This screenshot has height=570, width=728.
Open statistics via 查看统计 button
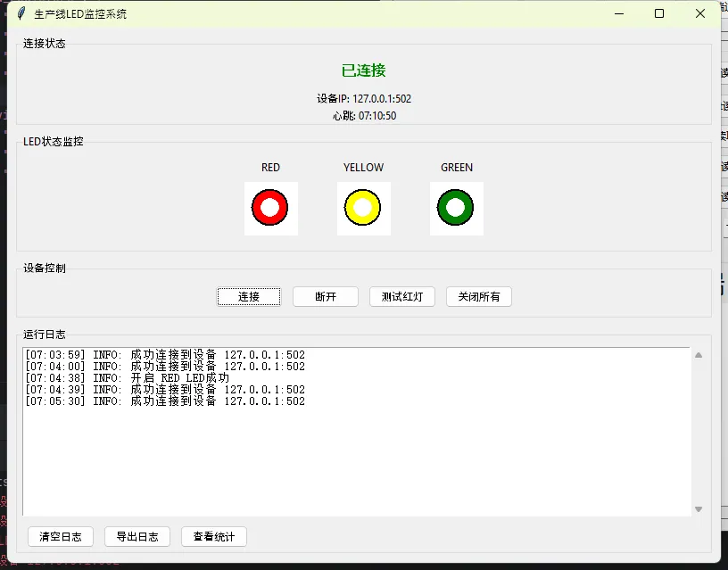(x=214, y=537)
